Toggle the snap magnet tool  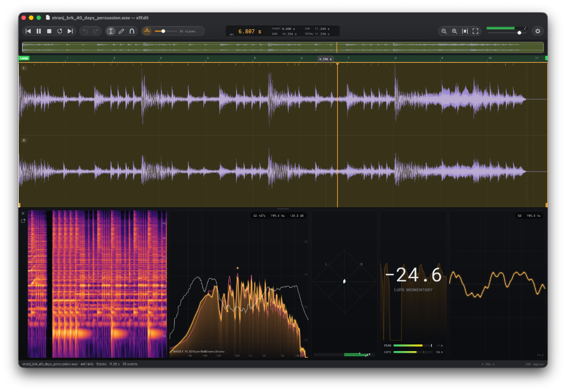tap(132, 32)
